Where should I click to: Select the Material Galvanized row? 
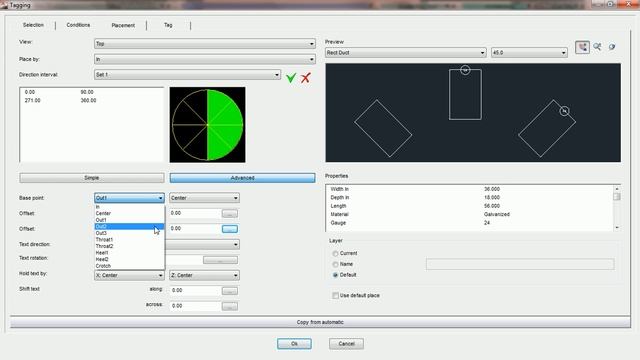pos(469,214)
